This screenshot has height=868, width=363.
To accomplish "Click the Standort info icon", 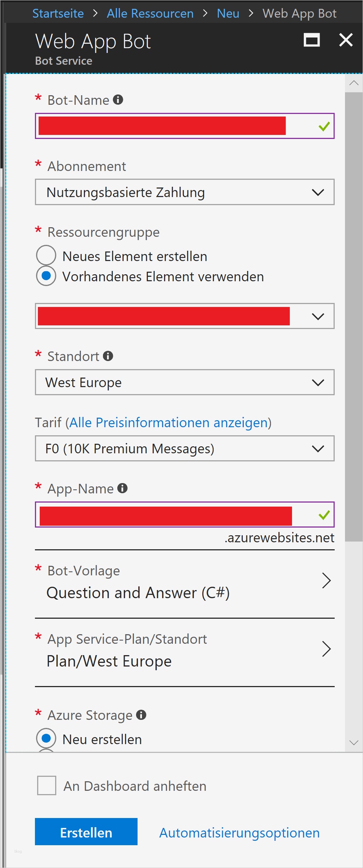I will pyautogui.click(x=108, y=356).
